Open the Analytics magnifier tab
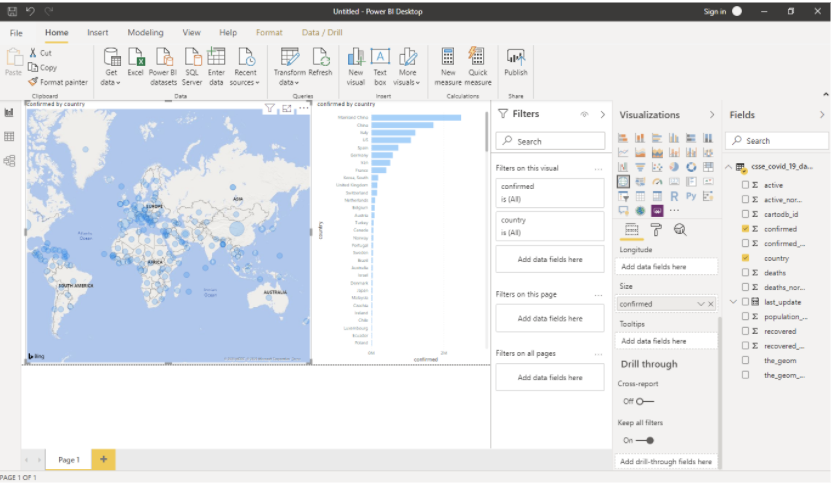Image resolution: width=834 pixels, height=488 pixels. pos(680,229)
